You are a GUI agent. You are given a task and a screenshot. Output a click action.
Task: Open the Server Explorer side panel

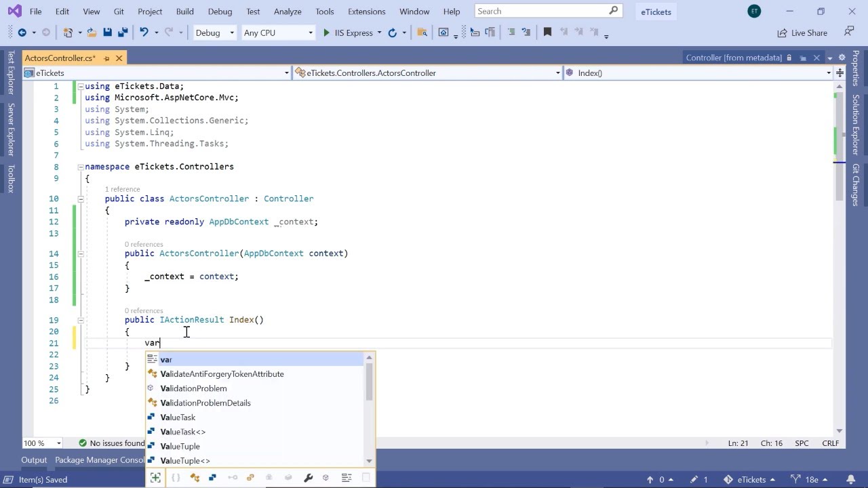click(x=10, y=129)
